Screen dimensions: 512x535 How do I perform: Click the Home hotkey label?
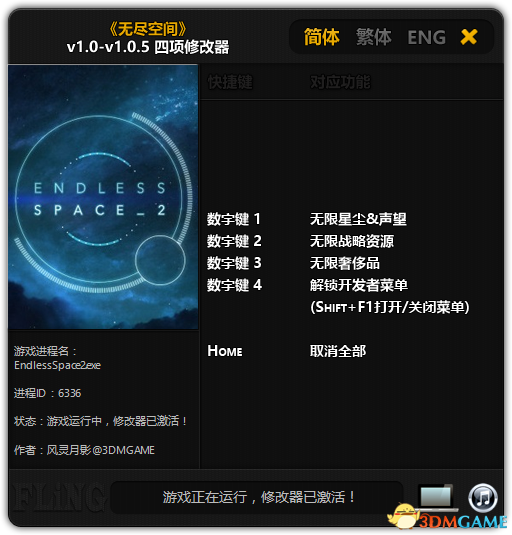(225, 351)
